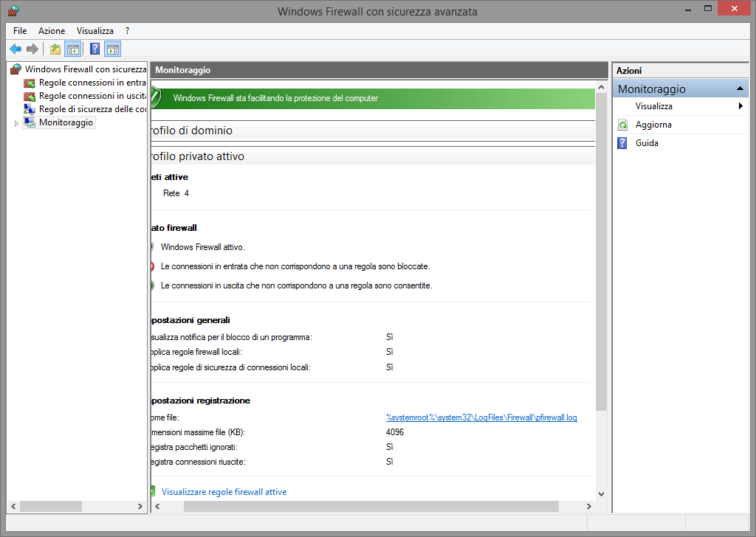The width and height of the screenshot is (756, 537).
Task: Collapse the Monitoraggio section in Azioni
Action: tap(740, 89)
